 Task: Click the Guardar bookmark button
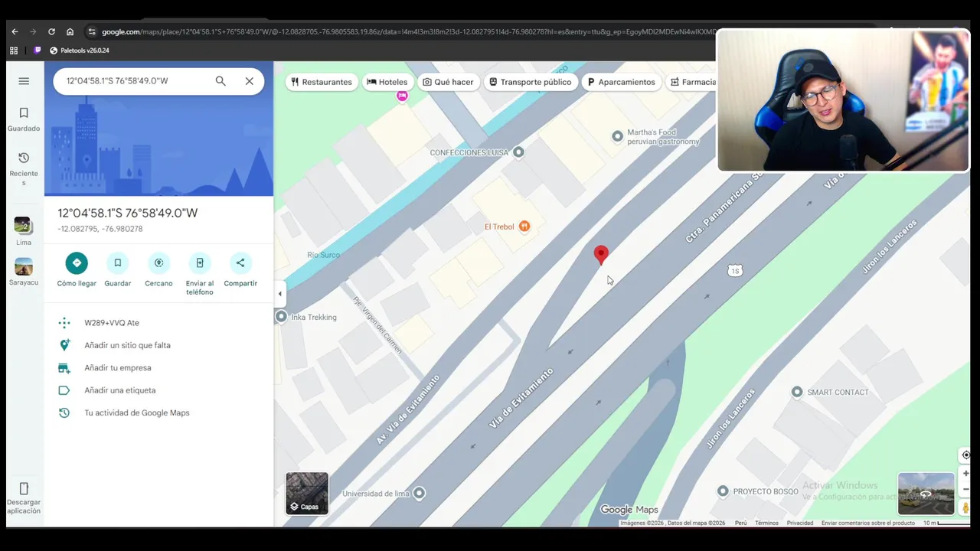(x=118, y=269)
